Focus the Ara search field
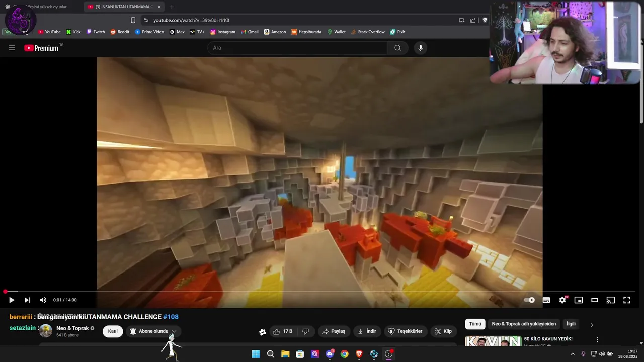Screen dimensions: 644x362 (297, 48)
